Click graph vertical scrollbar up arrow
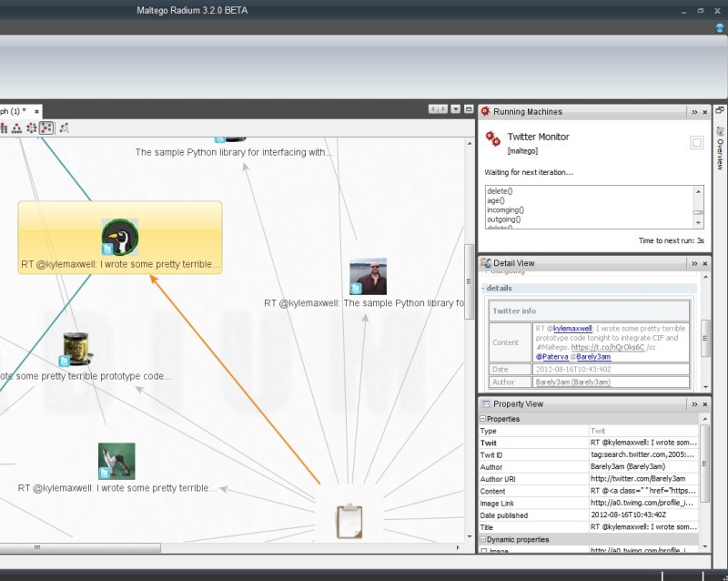This screenshot has height=581, width=728. (x=469, y=144)
